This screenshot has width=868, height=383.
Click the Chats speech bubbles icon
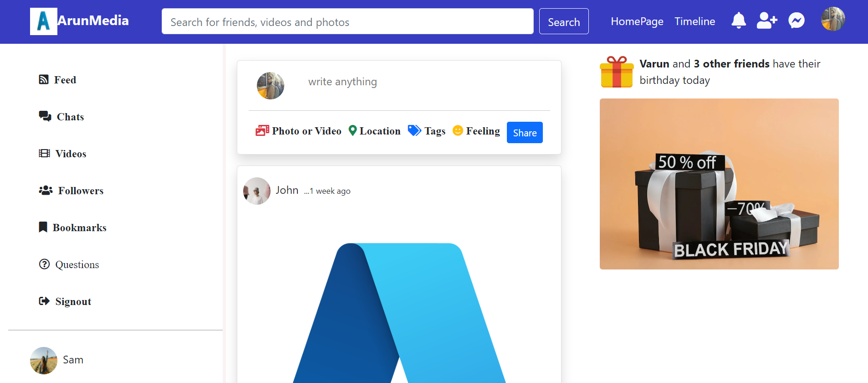45,116
